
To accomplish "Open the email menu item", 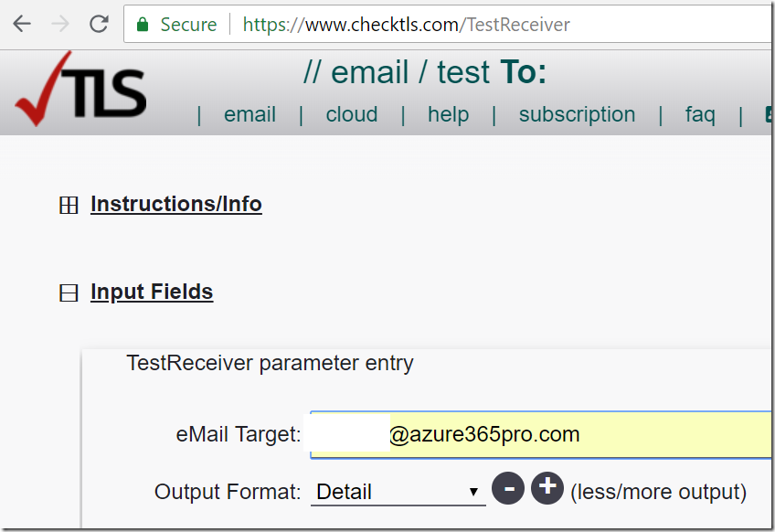I will [249, 114].
